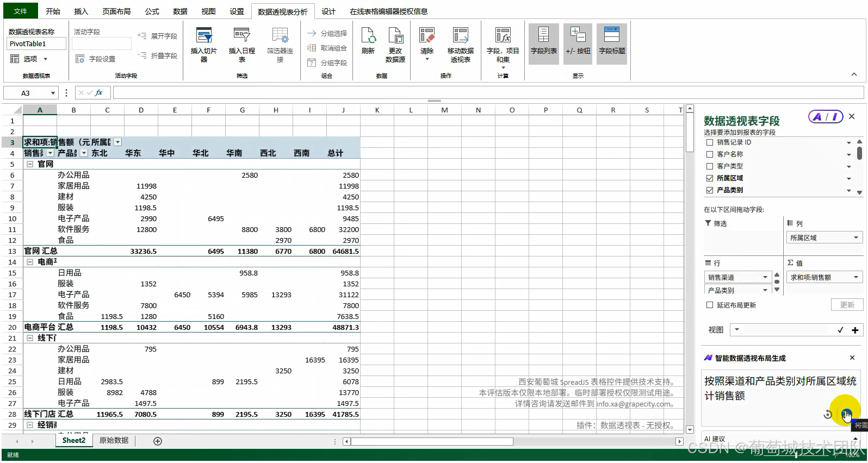Click the formula bar input

coord(488,93)
